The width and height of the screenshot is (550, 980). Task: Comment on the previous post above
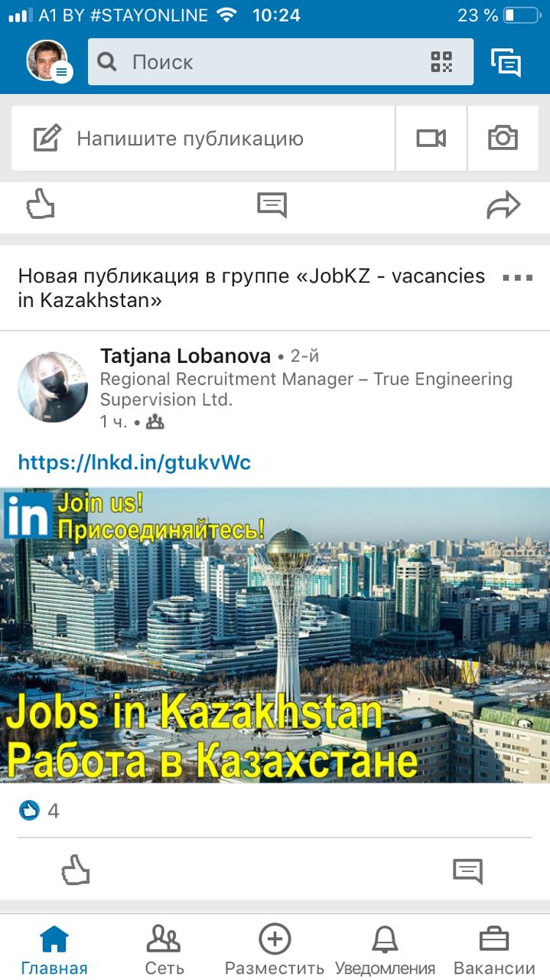[272, 204]
